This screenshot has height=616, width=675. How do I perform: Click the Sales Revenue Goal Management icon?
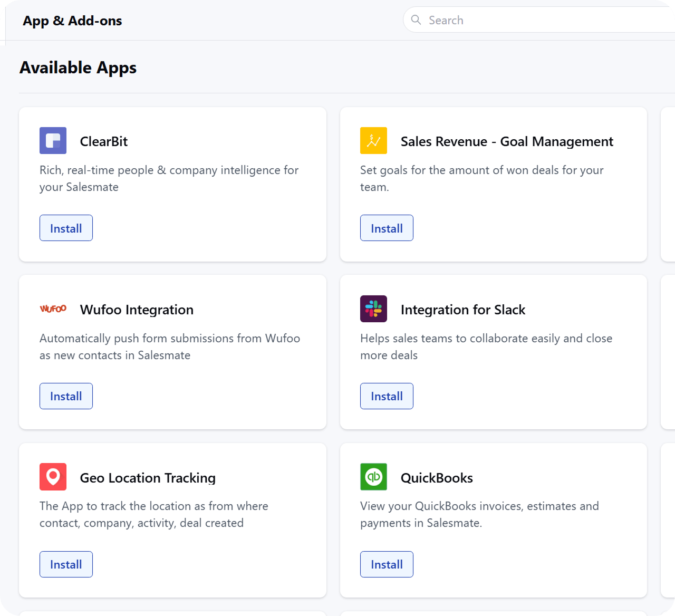[x=373, y=140]
